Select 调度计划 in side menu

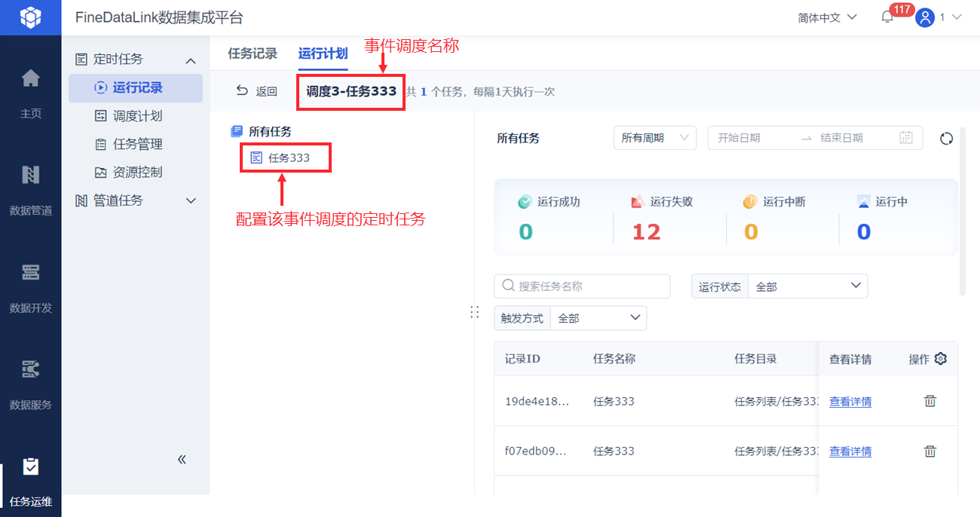pos(136,116)
